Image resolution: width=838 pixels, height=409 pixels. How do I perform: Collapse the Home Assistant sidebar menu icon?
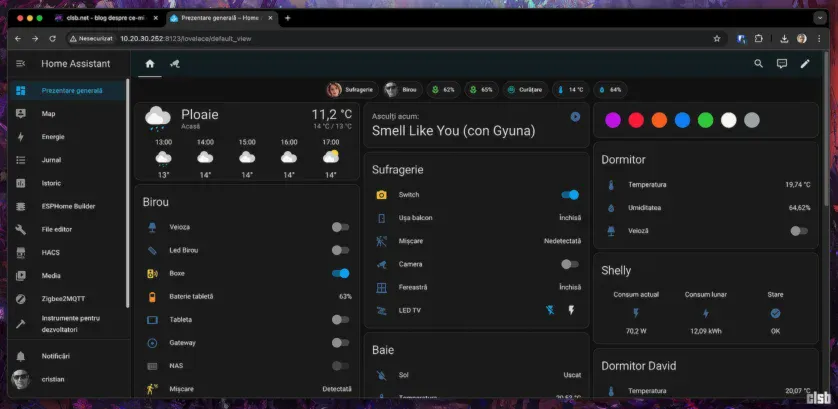click(21, 64)
